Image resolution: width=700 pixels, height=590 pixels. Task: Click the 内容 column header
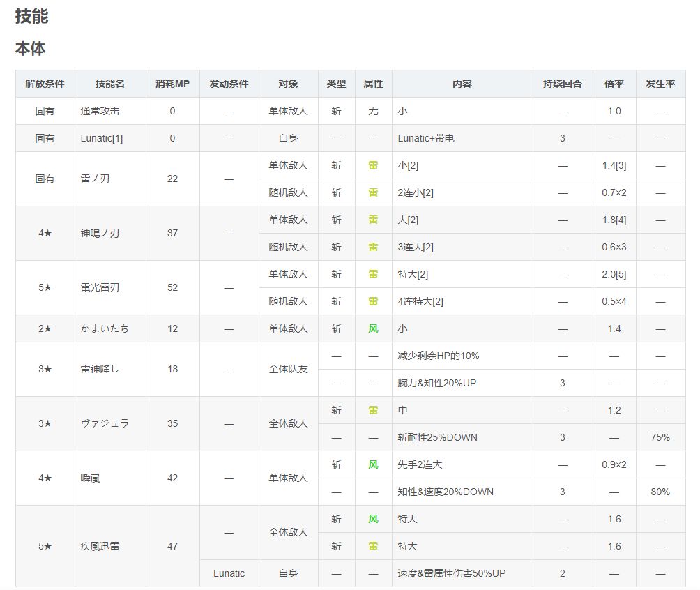click(462, 84)
